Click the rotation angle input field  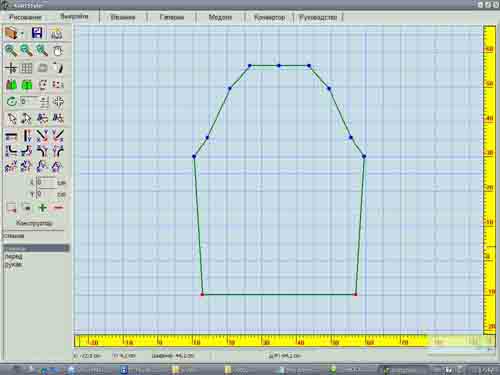click(x=29, y=101)
